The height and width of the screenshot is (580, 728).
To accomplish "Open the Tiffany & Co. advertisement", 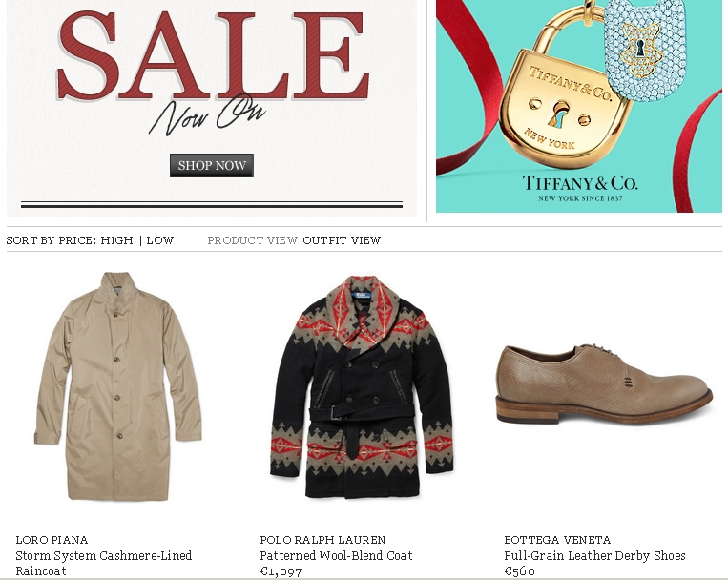I will click(x=579, y=106).
